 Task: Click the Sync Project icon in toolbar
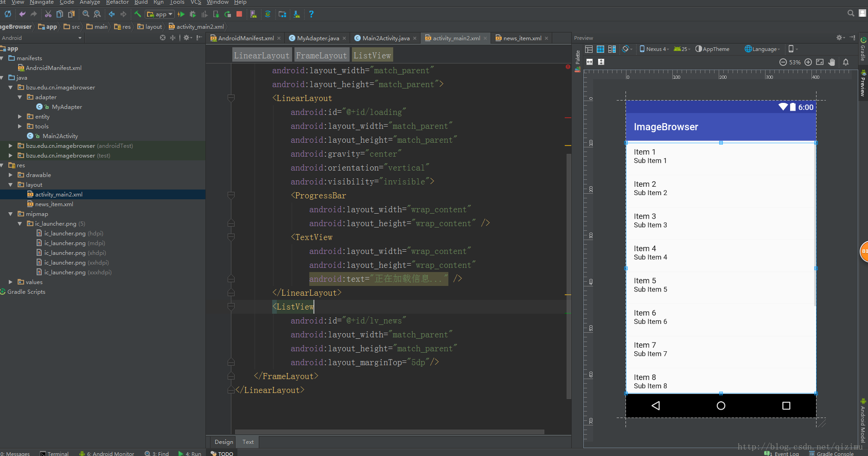click(8, 14)
